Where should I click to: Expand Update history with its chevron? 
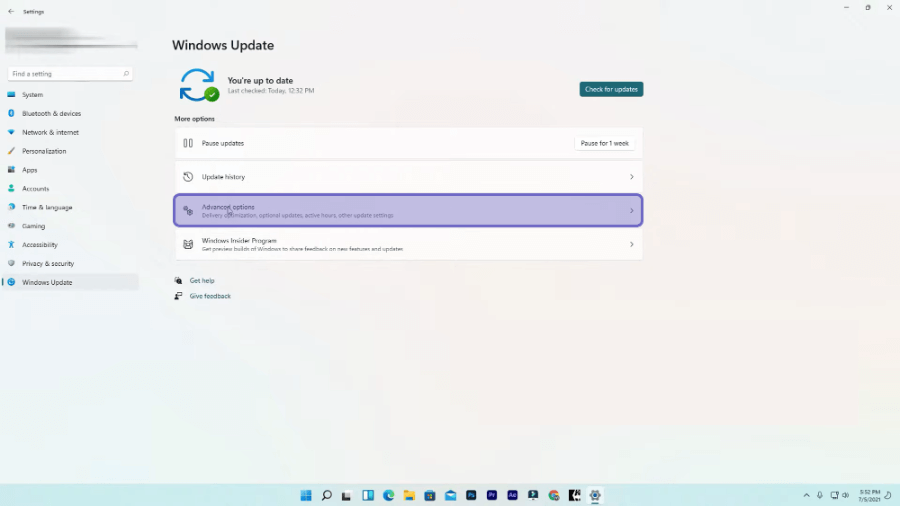[x=631, y=177]
